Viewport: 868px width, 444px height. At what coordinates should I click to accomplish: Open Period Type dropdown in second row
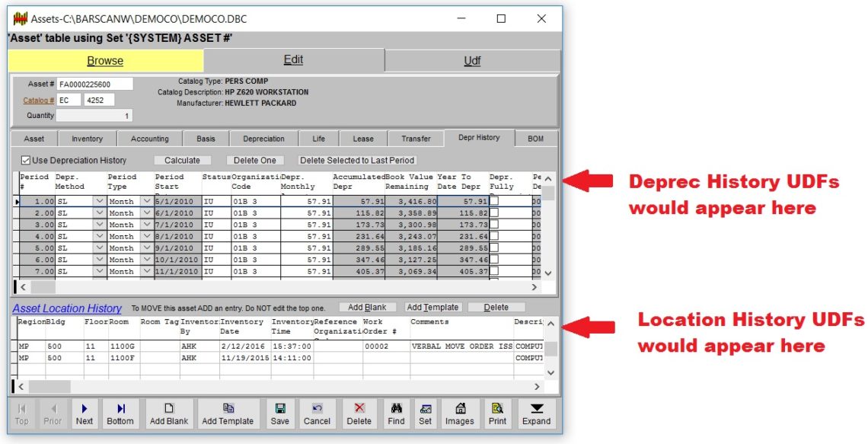tap(147, 214)
